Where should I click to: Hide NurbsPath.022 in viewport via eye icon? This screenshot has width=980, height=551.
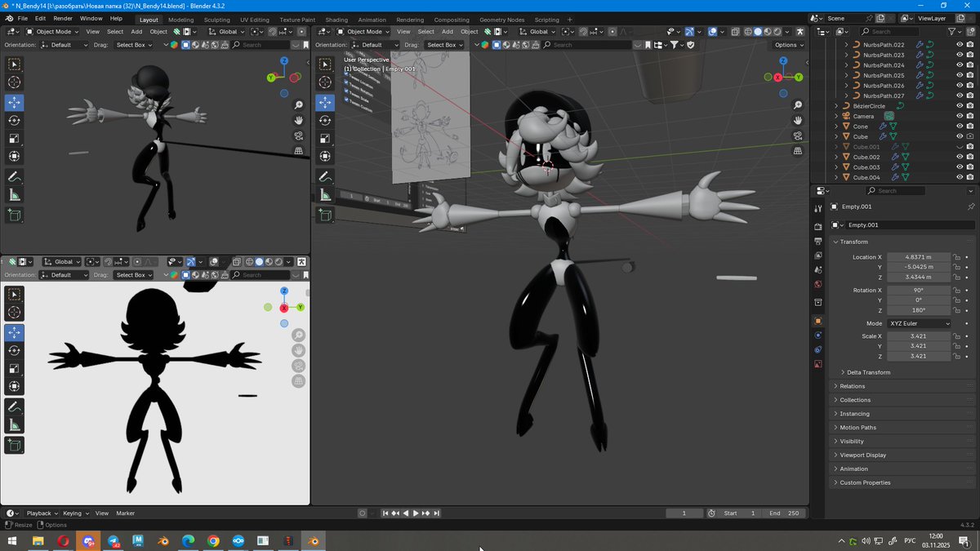tap(960, 44)
